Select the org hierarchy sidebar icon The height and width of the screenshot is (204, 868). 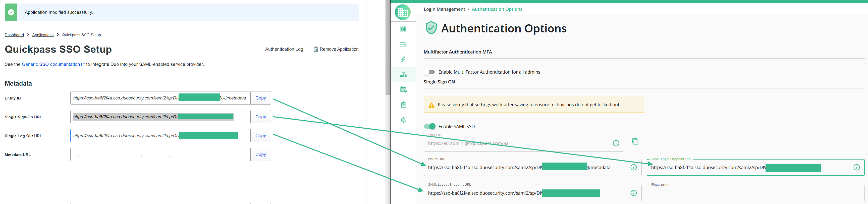[x=403, y=75]
